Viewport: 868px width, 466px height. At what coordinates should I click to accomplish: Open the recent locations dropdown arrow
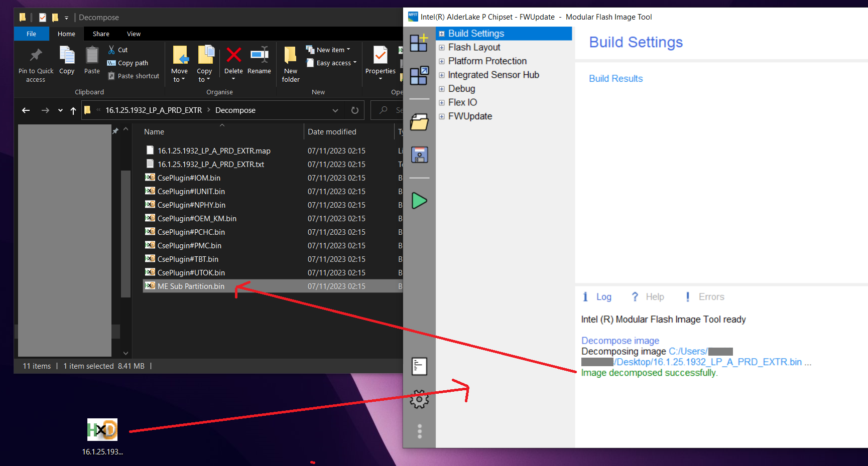pos(60,110)
